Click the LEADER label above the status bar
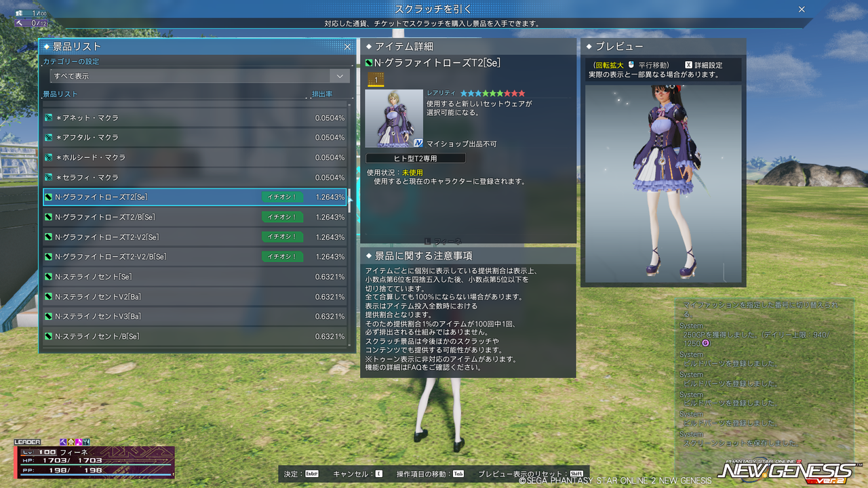The image size is (868, 488). pos(28,442)
